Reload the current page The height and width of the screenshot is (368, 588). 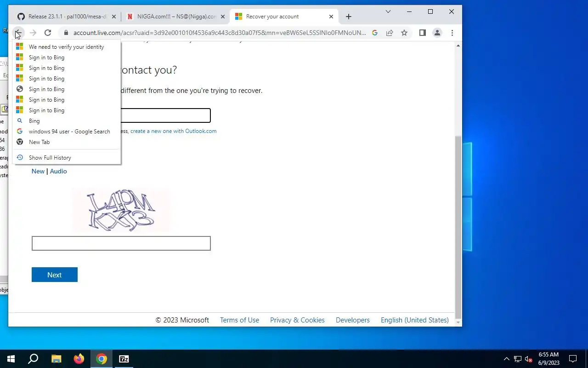point(48,33)
